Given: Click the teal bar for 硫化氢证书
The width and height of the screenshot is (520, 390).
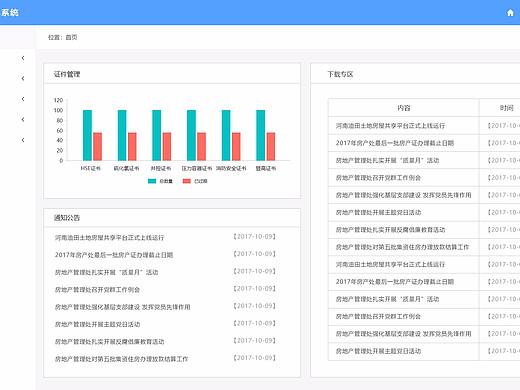Looking at the screenshot, I should pyautogui.click(x=122, y=135).
